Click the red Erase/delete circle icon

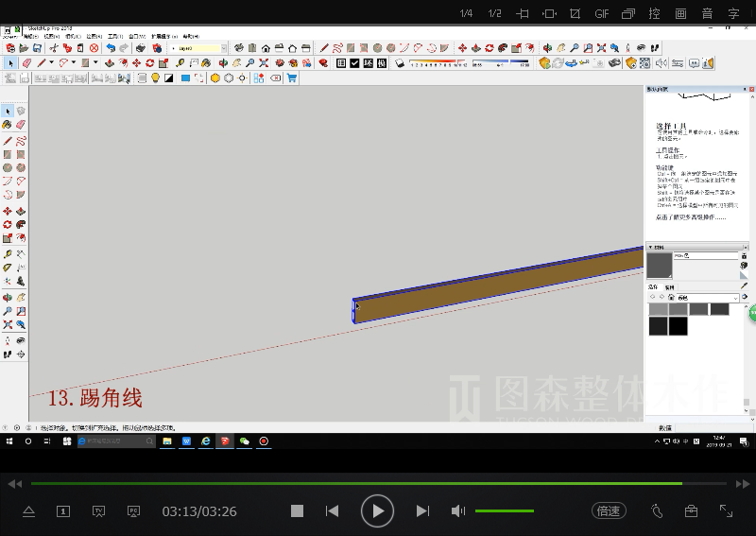pyautogui.click(x=94, y=48)
